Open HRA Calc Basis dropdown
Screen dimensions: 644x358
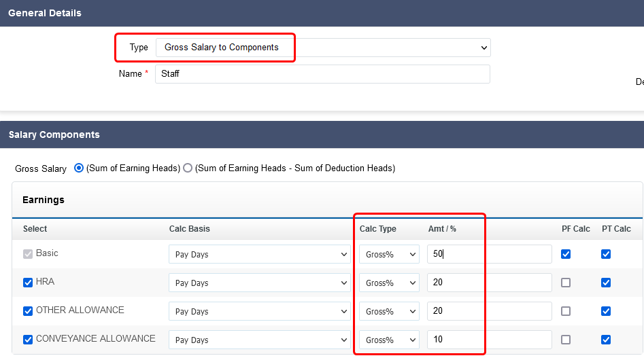point(260,283)
